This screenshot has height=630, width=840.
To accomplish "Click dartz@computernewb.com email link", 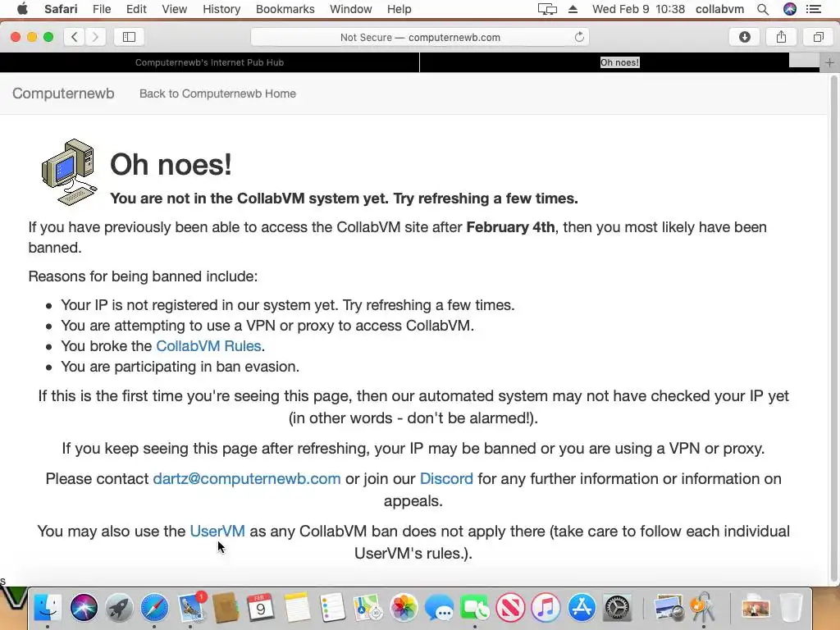I will (x=247, y=478).
